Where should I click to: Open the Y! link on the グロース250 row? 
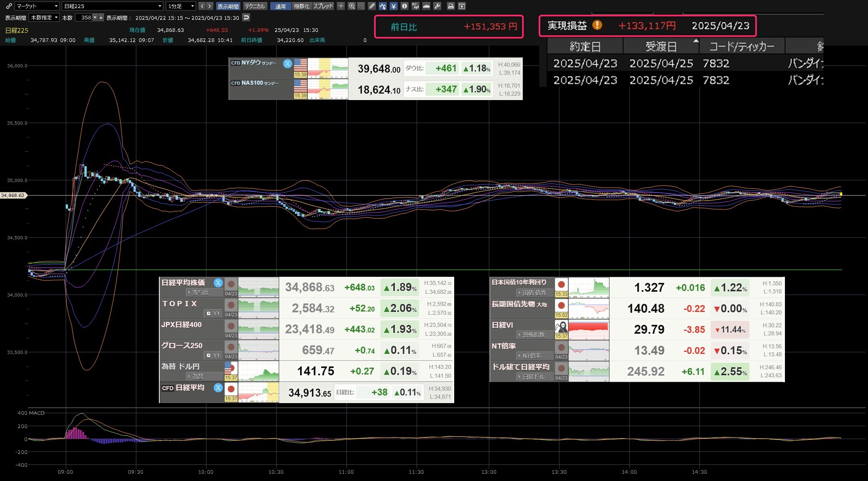213,355
